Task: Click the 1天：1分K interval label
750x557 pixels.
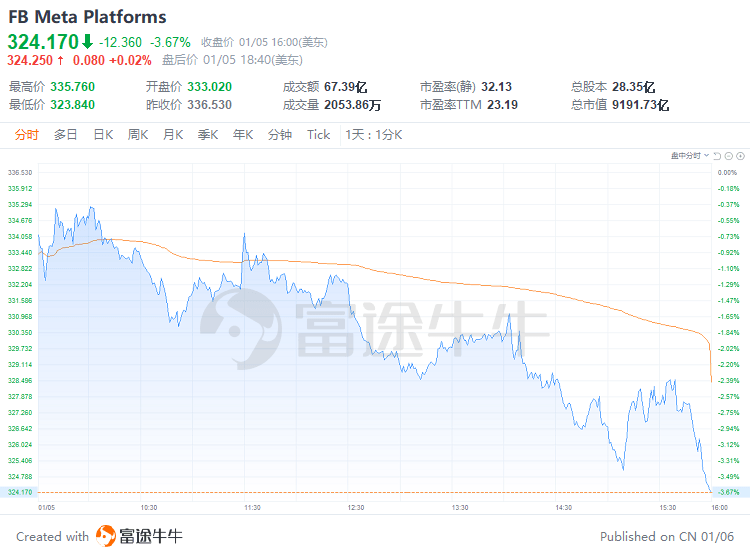Action: click(373, 135)
